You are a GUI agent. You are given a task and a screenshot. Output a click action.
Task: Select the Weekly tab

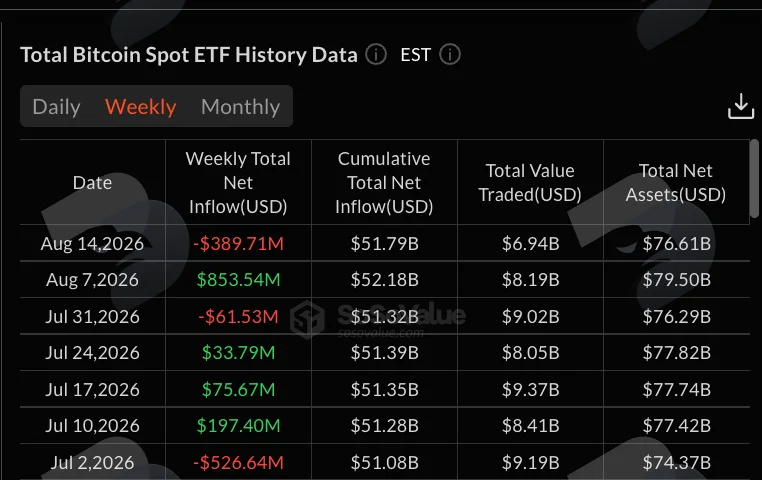[140, 106]
